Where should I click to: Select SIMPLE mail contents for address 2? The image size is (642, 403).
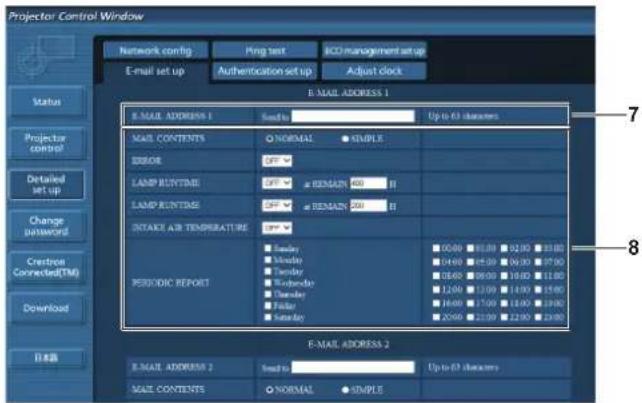click(345, 390)
